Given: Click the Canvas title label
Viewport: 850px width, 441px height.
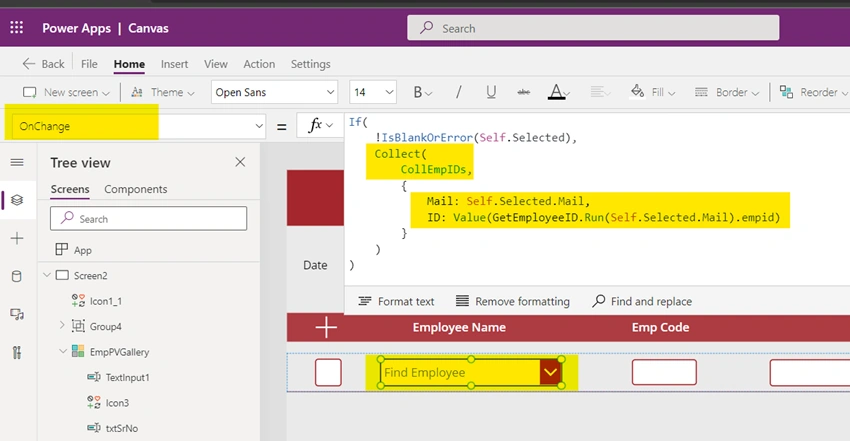Looking at the screenshot, I should 148,28.
